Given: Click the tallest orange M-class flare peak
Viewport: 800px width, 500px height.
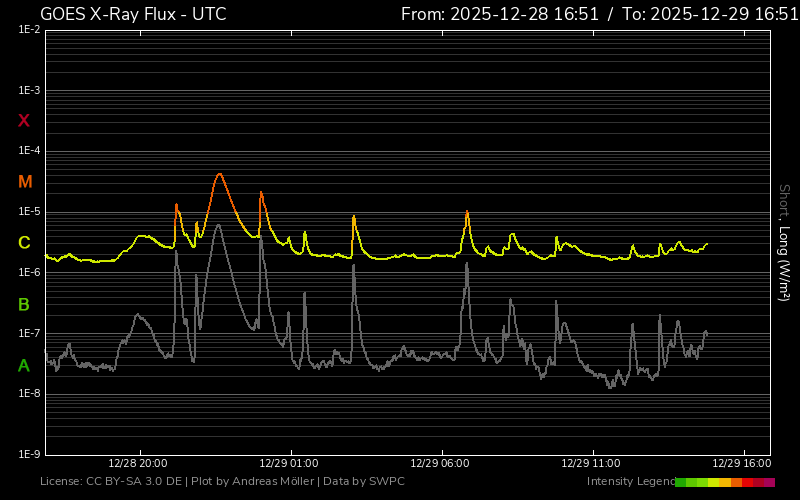Looking at the screenshot, I should [x=219, y=175].
